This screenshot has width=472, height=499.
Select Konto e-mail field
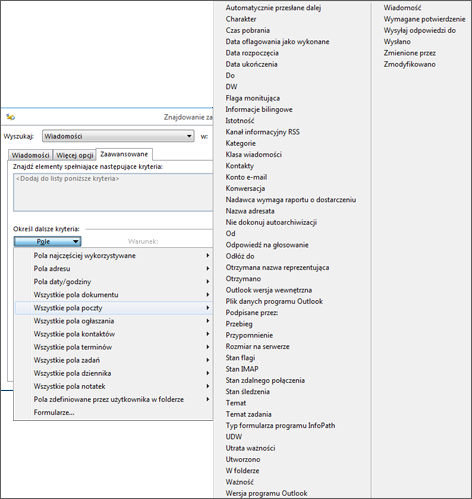click(x=246, y=177)
